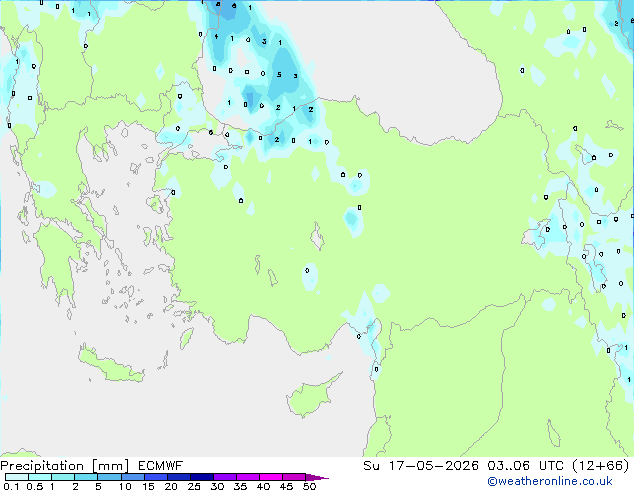Click the 'Precipitation [mm]' title text
The height and width of the screenshot is (490, 634).
[65, 466]
